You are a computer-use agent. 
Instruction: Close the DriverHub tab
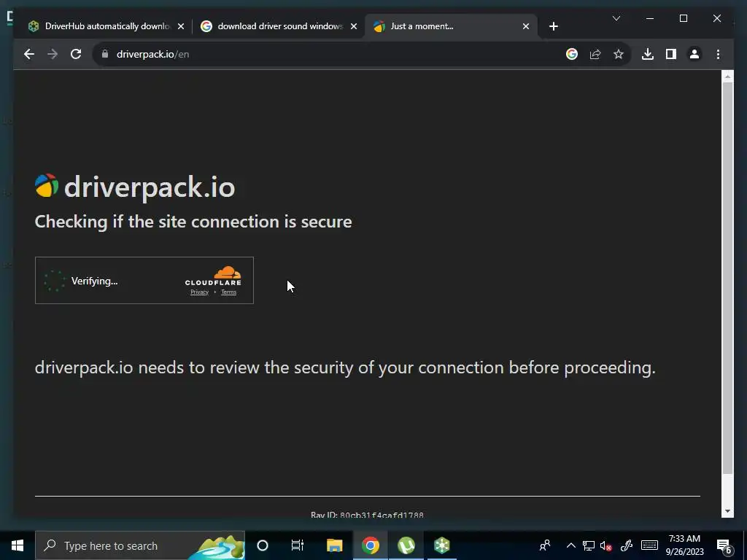(181, 27)
